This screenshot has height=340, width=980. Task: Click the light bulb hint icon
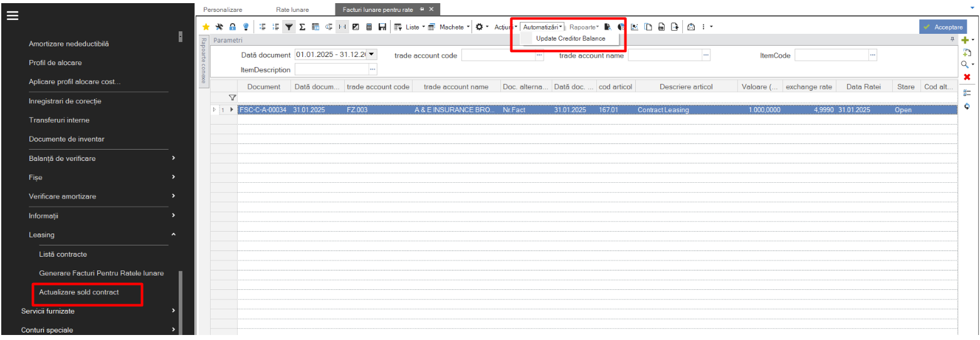coord(246,27)
